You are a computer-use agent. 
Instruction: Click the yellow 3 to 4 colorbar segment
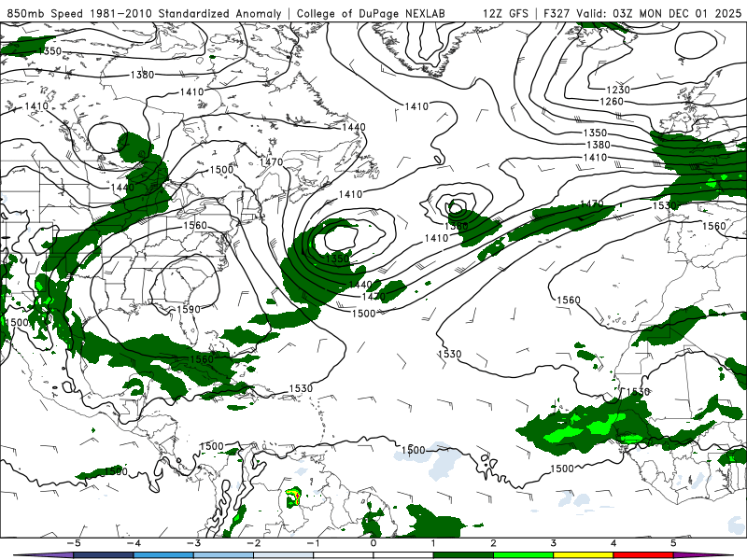584,555
